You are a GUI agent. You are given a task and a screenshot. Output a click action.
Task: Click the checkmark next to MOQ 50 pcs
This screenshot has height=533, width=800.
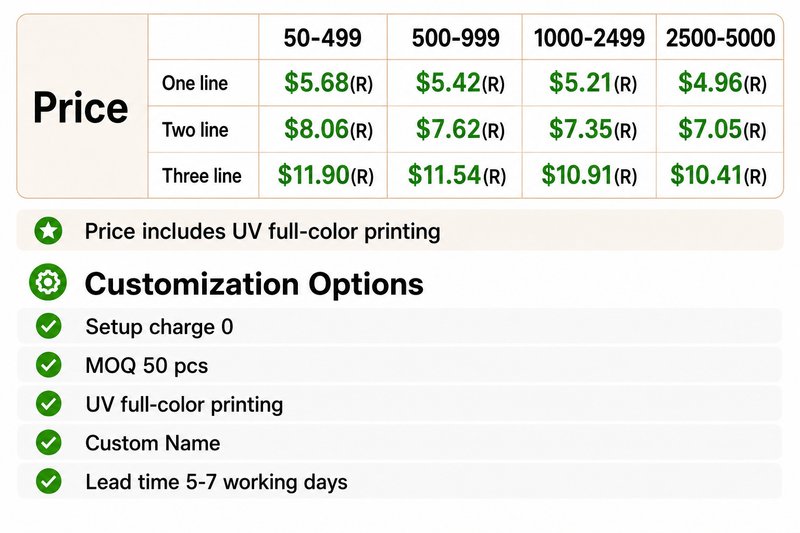(49, 365)
